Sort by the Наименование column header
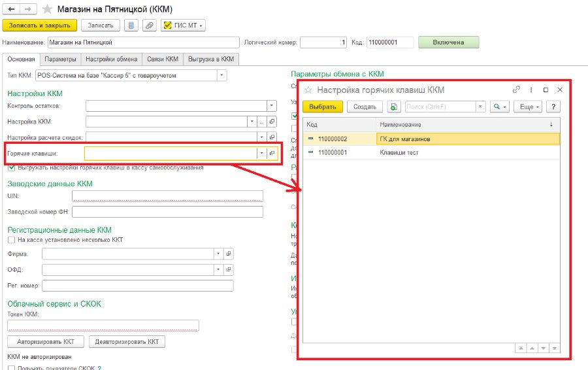This screenshot has height=370, width=588. [x=468, y=125]
